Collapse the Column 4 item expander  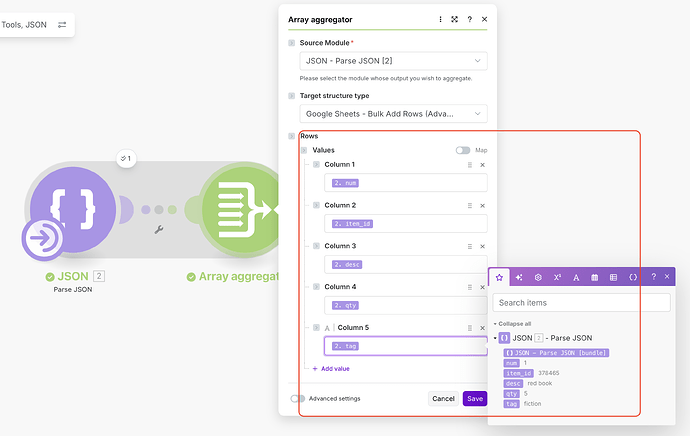tap(316, 287)
